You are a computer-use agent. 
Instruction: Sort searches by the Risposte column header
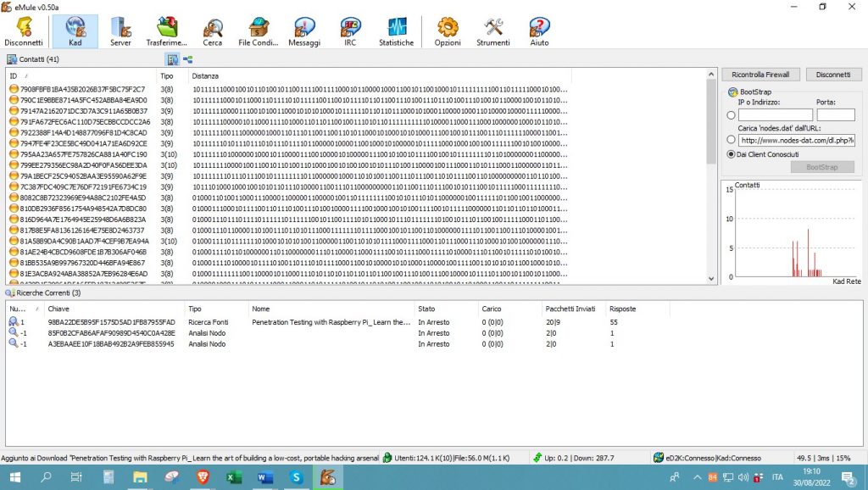(x=622, y=309)
